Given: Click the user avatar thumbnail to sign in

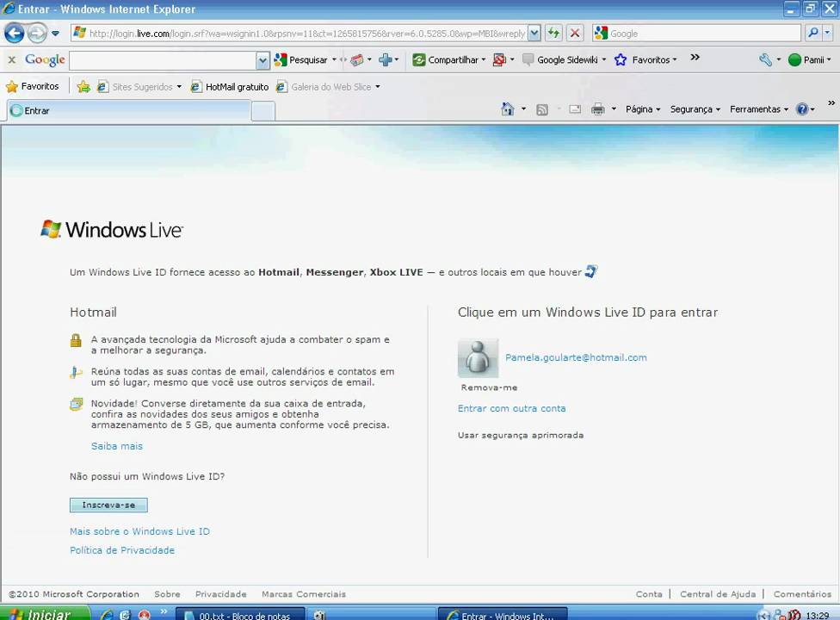Looking at the screenshot, I should 478,358.
